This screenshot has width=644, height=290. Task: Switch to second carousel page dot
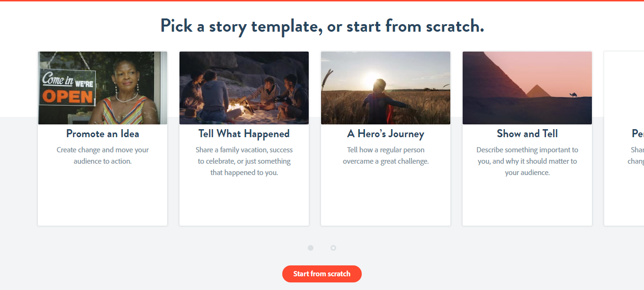tap(333, 248)
